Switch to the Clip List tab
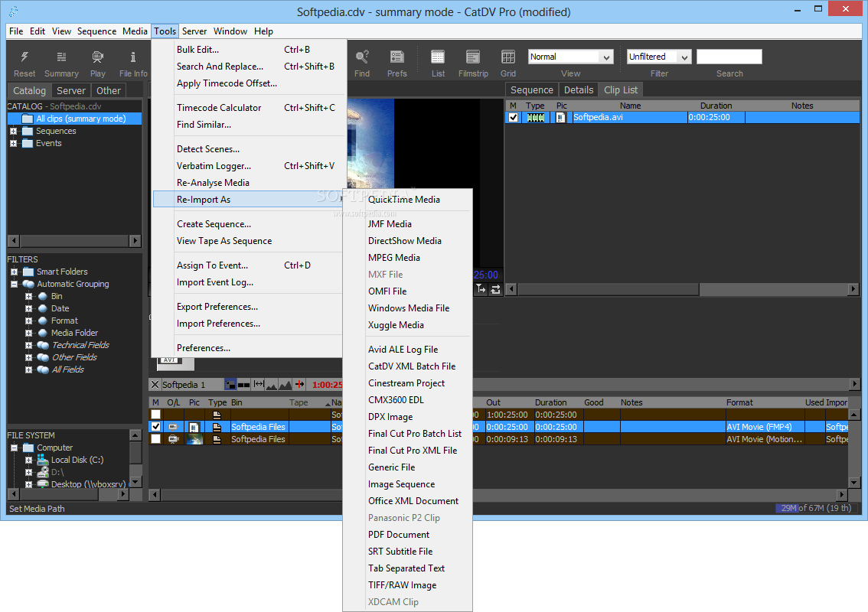The width and height of the screenshot is (868, 612). 621,90
